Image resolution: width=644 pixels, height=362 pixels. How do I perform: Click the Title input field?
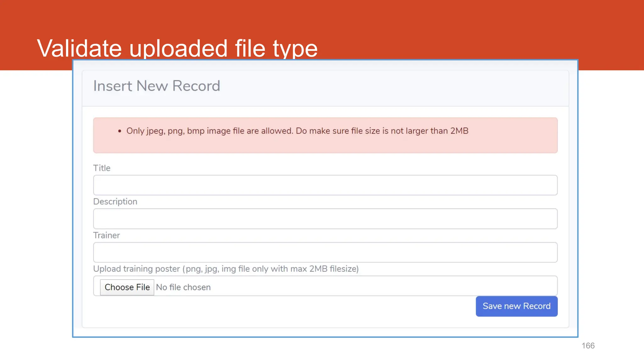[x=325, y=185]
